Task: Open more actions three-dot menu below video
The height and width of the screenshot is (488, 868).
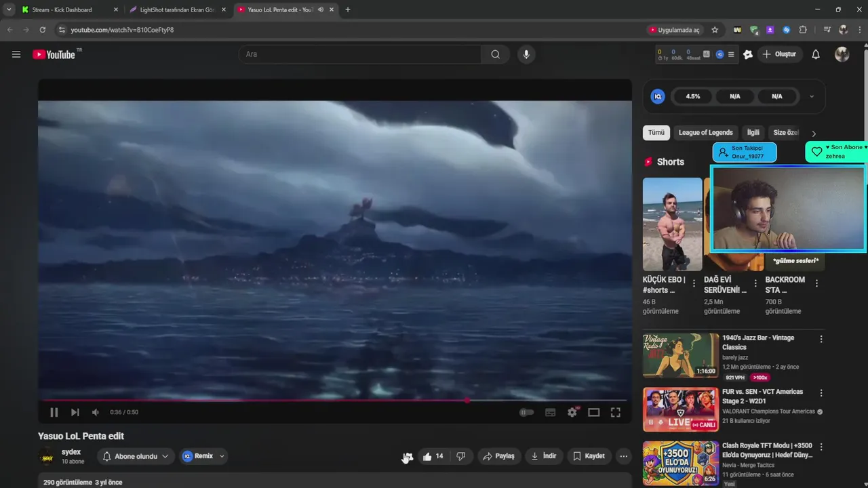Action: pos(624,456)
